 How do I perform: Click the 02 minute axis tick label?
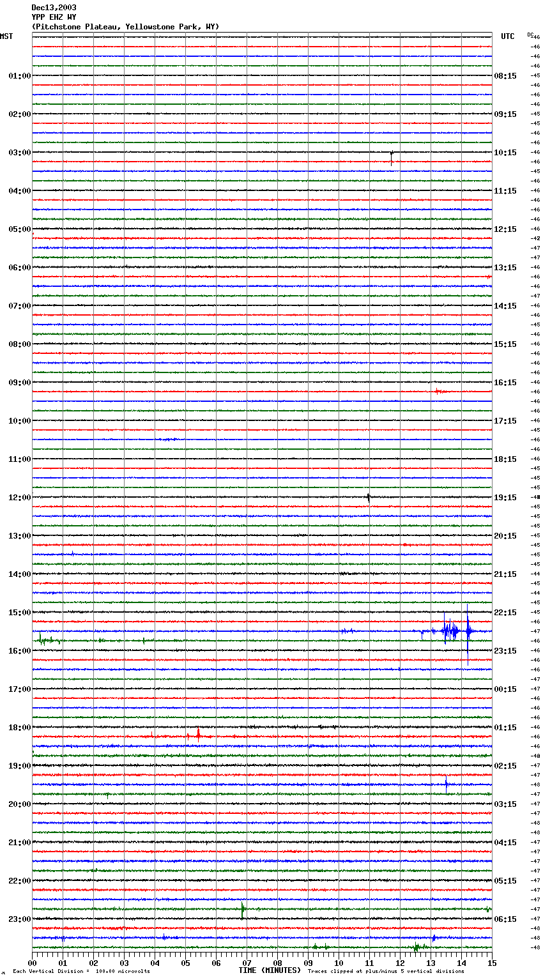pos(93,963)
